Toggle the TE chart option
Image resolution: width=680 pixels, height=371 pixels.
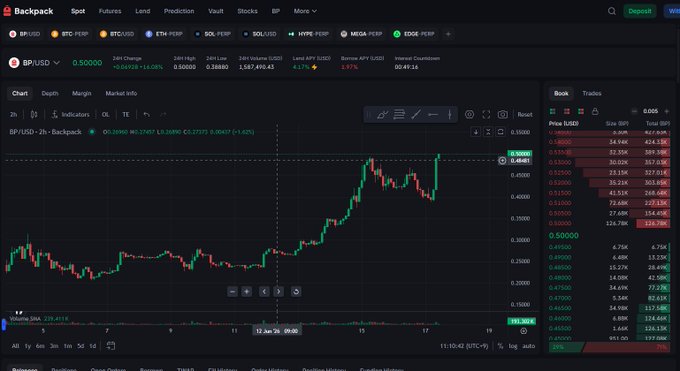126,115
